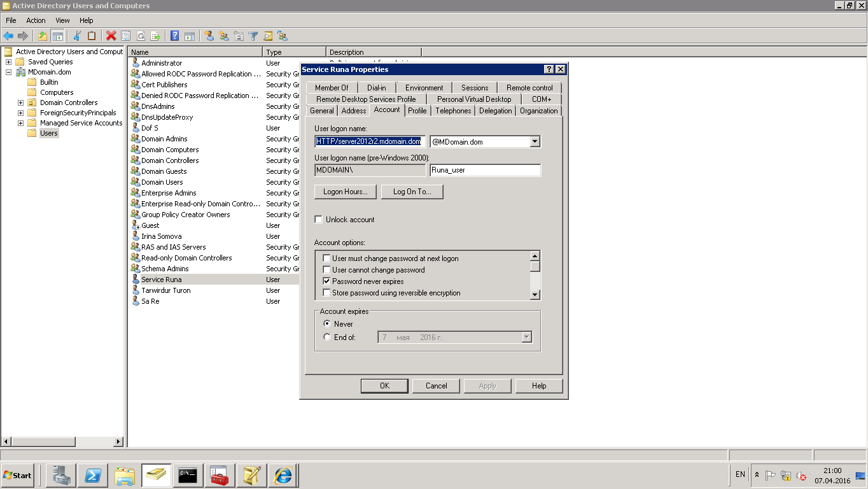
Task: Click Account options scrollbar down arrow
Action: 535,295
